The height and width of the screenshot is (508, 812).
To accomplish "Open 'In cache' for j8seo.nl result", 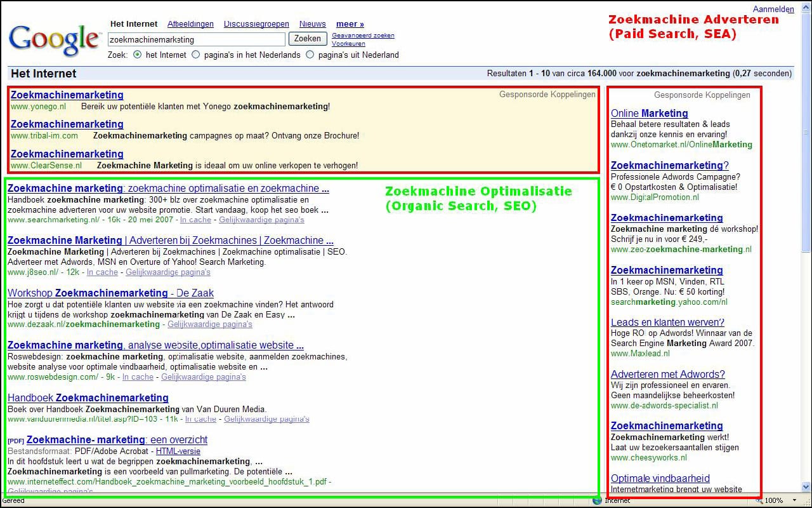I will tap(102, 272).
